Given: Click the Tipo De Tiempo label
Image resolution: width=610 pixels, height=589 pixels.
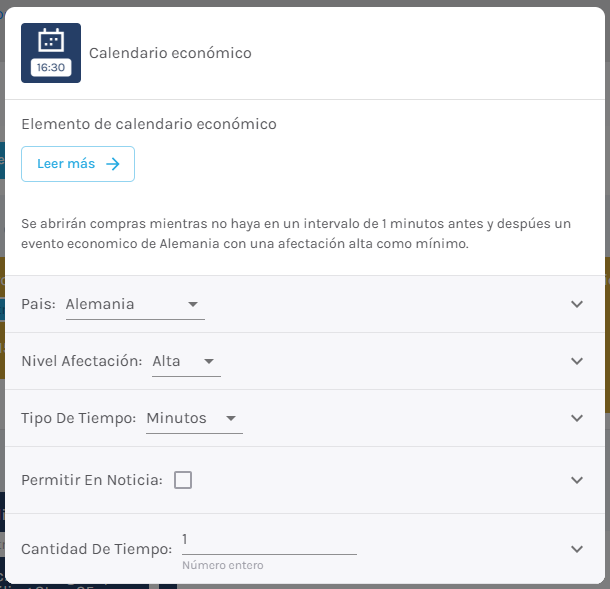Looking at the screenshot, I should coord(79,419).
